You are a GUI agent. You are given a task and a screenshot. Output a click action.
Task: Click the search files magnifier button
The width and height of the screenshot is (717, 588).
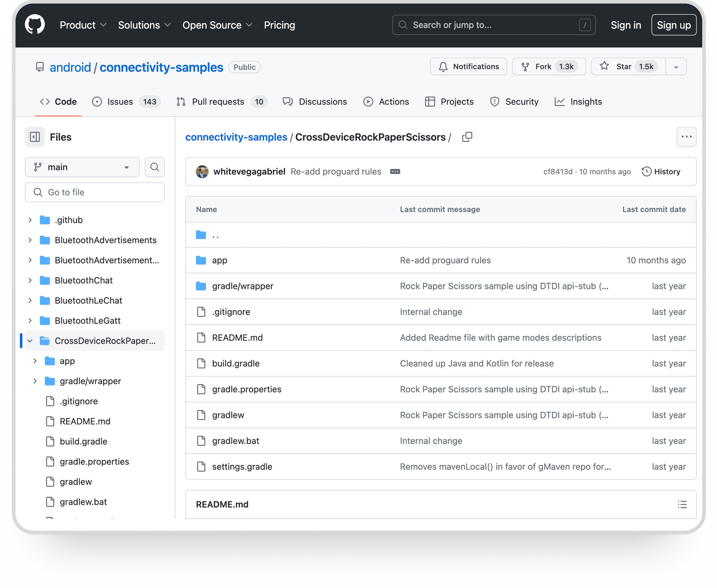coord(155,167)
